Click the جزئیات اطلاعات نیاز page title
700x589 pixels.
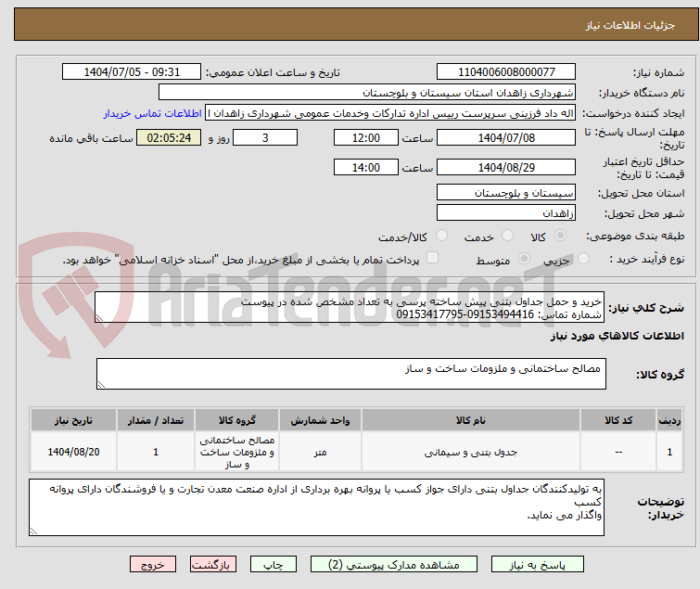coord(630,25)
